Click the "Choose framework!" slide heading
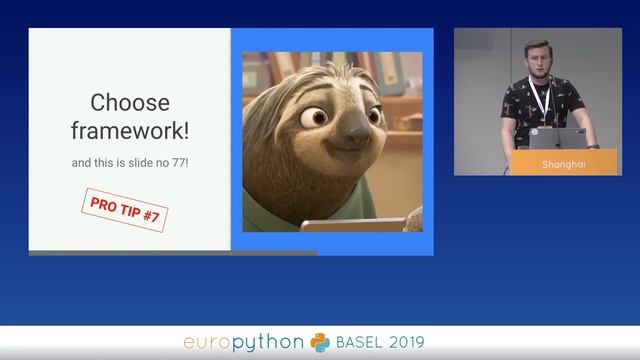This screenshot has width=640, height=360. [x=130, y=116]
